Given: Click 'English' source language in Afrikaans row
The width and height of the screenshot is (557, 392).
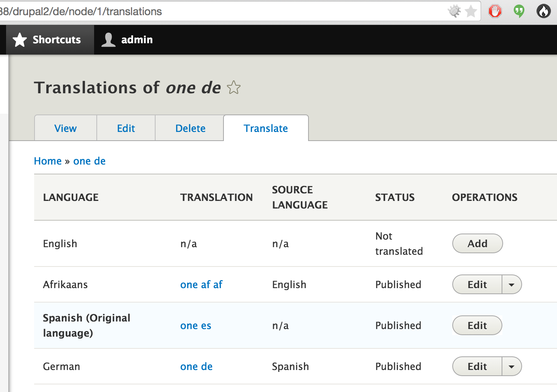Looking at the screenshot, I should (x=289, y=285).
